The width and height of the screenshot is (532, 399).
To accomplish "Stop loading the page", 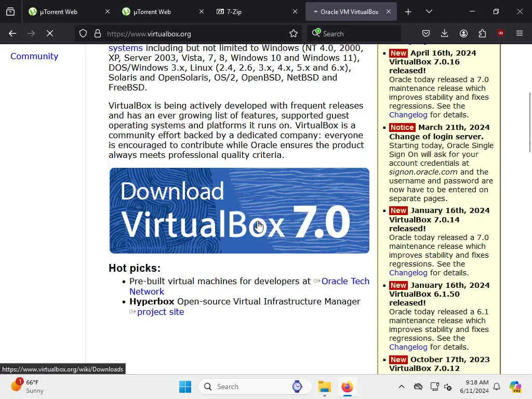I will point(49,33).
